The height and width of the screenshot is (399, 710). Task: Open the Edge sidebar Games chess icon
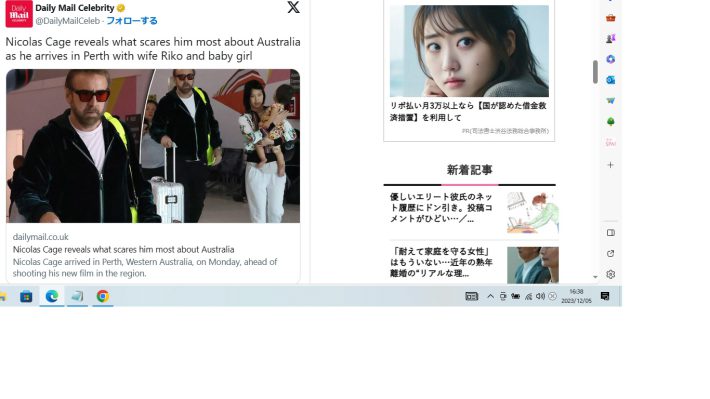click(x=610, y=38)
